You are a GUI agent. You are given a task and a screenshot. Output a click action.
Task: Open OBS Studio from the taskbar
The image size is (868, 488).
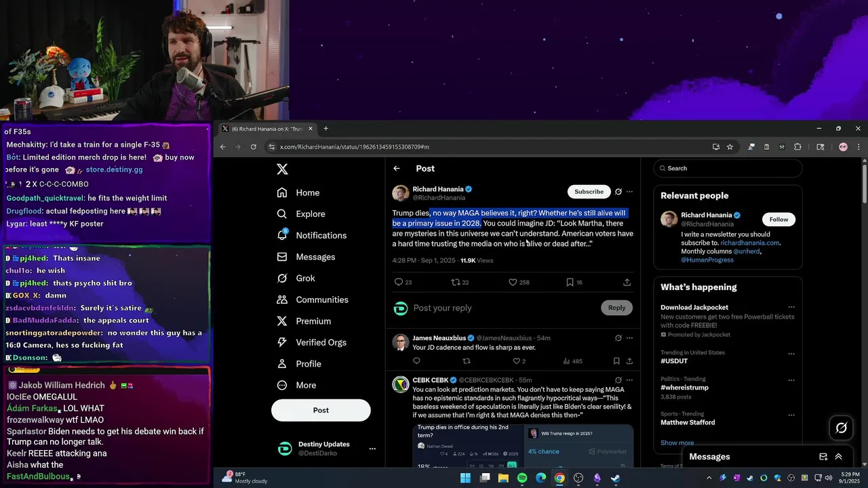578,478
